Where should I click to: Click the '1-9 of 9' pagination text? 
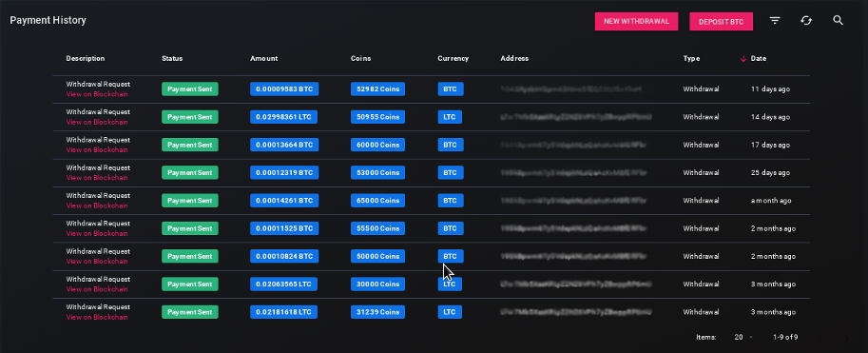785,337
